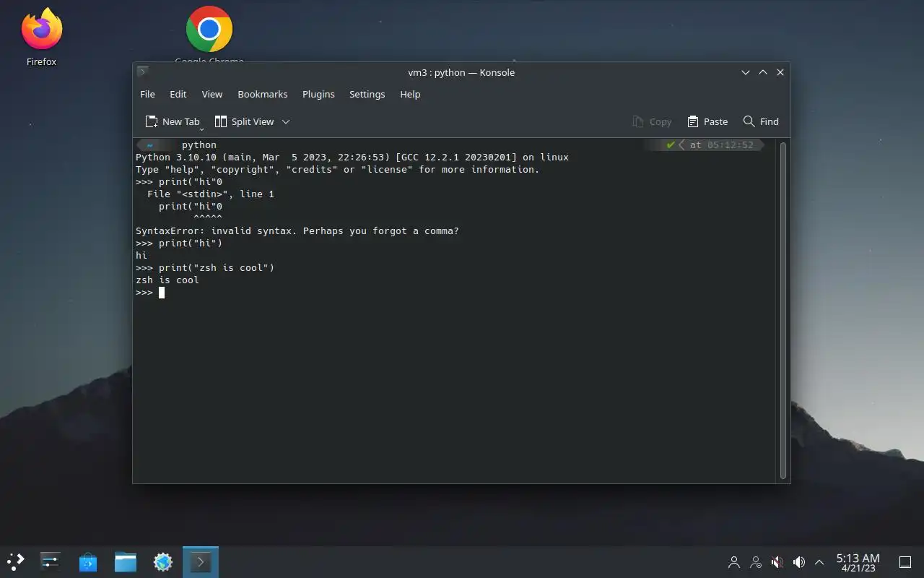Image resolution: width=924 pixels, height=578 pixels.
Task: Click the Split View button
Action: click(245, 121)
